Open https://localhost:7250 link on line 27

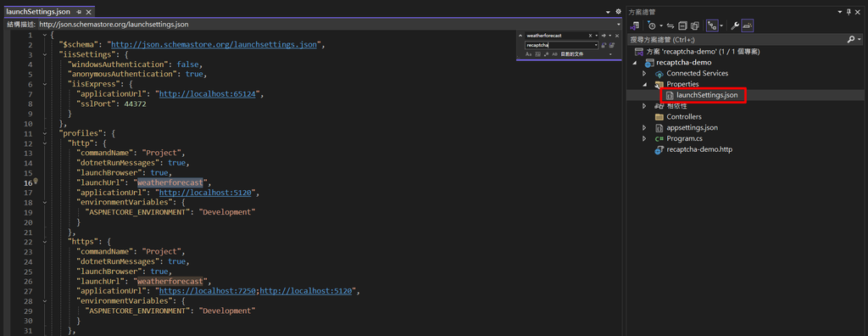209,290
